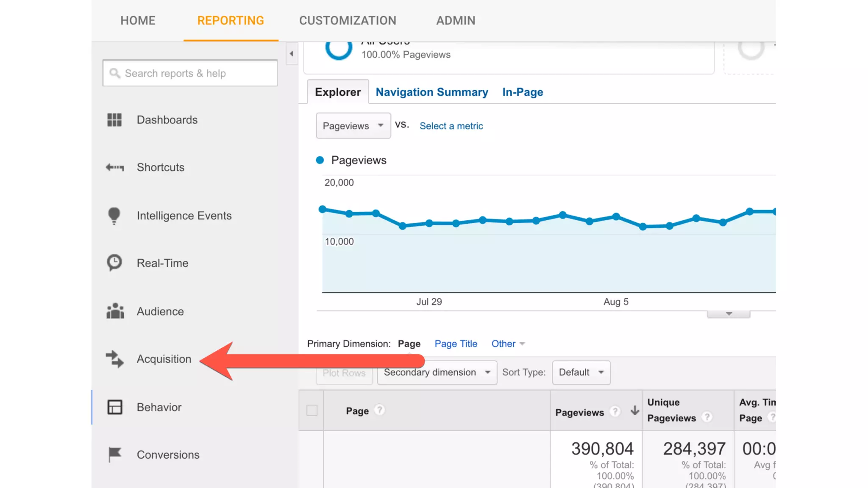Switch to the Navigation Summary tab
Viewport: 868px width, 488px height.
point(431,92)
